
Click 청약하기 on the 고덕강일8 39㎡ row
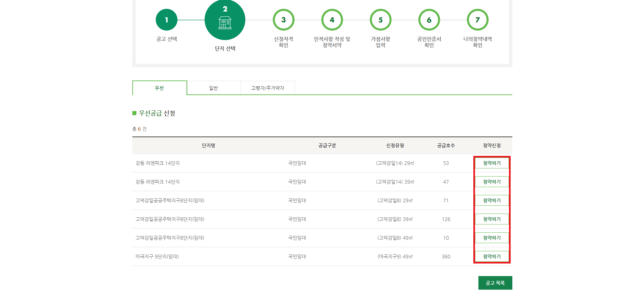[492, 219]
